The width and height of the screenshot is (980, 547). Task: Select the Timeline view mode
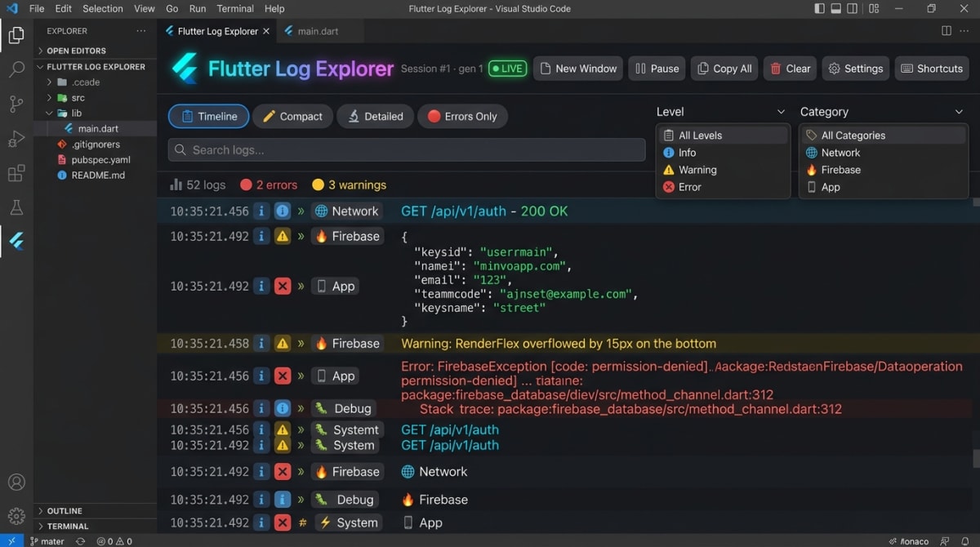point(208,116)
